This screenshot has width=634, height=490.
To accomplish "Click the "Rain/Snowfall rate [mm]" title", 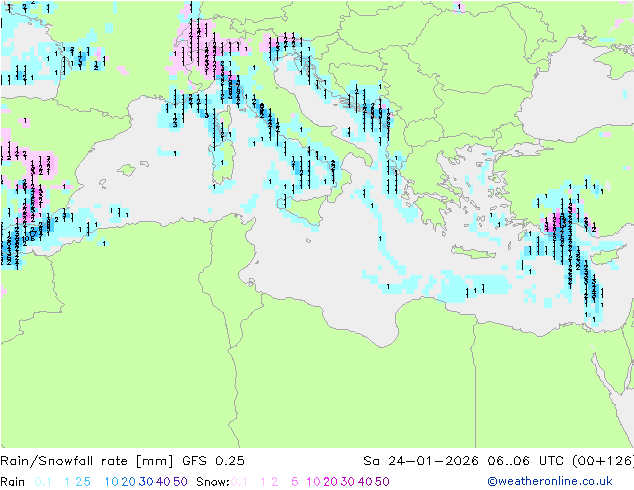I will coord(87,461).
